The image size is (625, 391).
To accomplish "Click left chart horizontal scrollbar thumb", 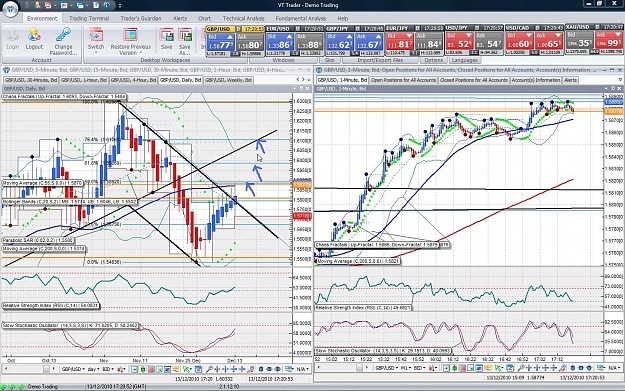I will pos(46,369).
